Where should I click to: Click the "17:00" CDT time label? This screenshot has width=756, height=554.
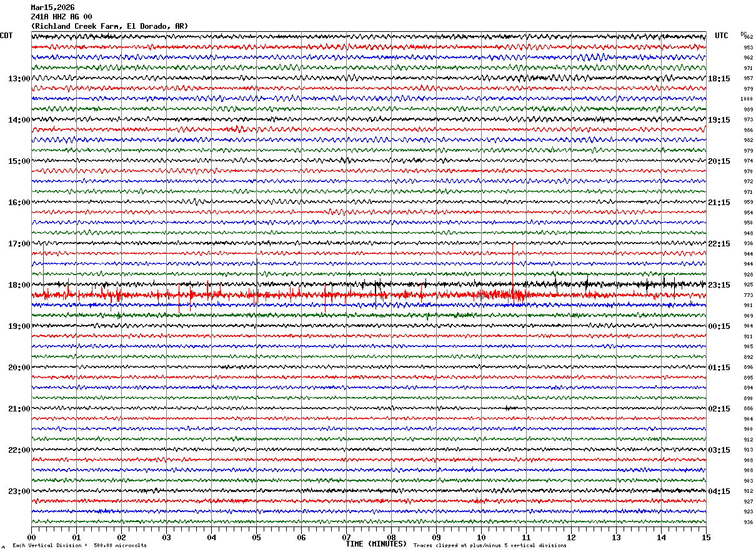(x=19, y=244)
